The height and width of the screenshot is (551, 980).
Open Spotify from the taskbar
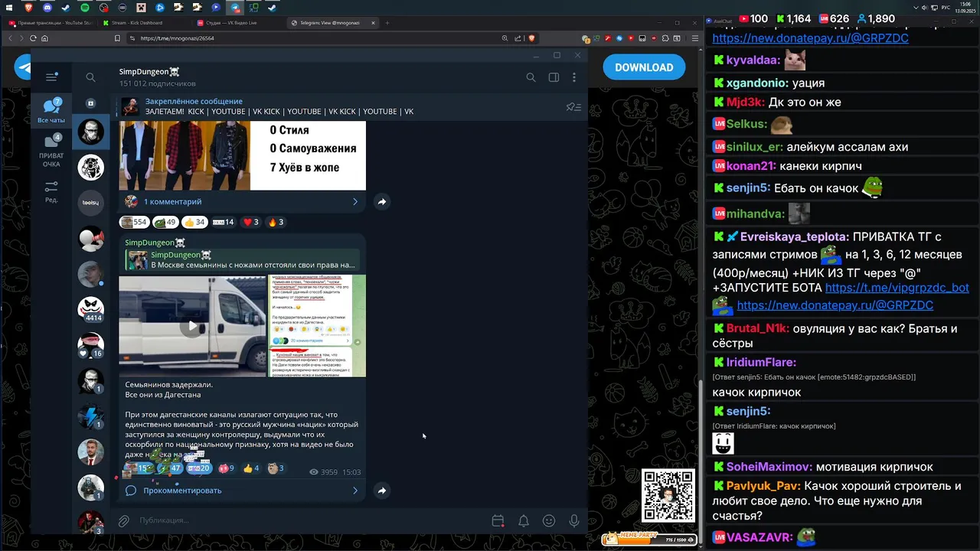tap(84, 8)
